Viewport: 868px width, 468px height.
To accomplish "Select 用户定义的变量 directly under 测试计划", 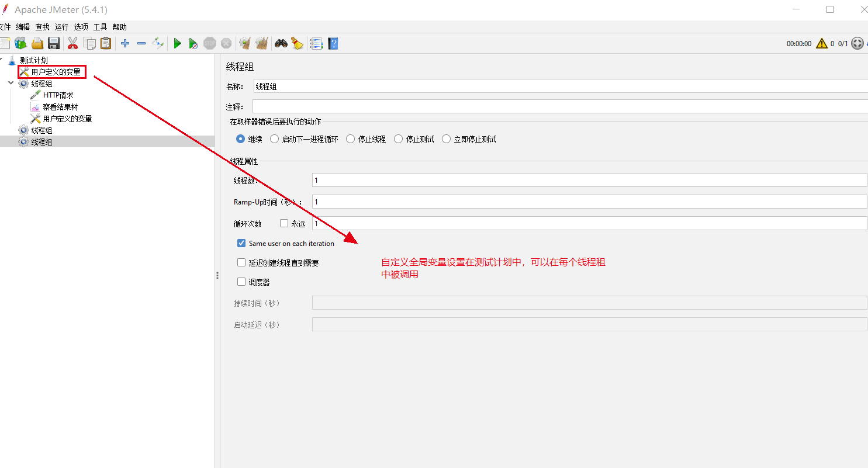I will pyautogui.click(x=56, y=72).
